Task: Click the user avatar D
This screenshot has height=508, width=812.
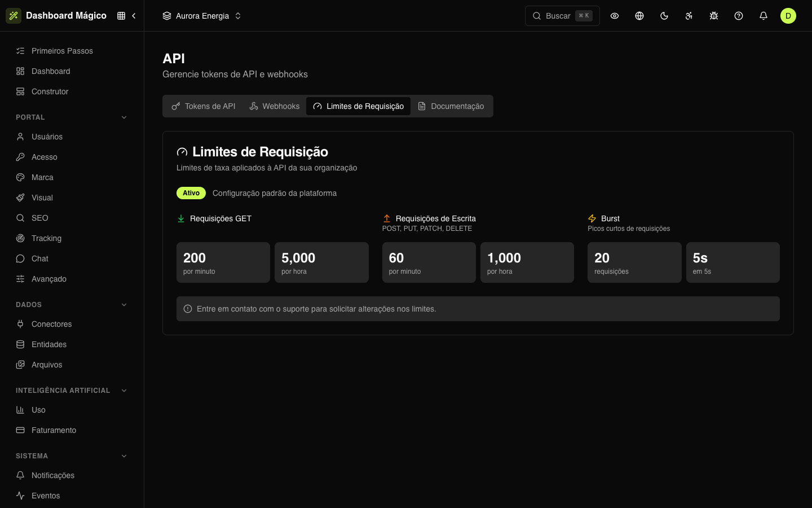Action: (788, 16)
